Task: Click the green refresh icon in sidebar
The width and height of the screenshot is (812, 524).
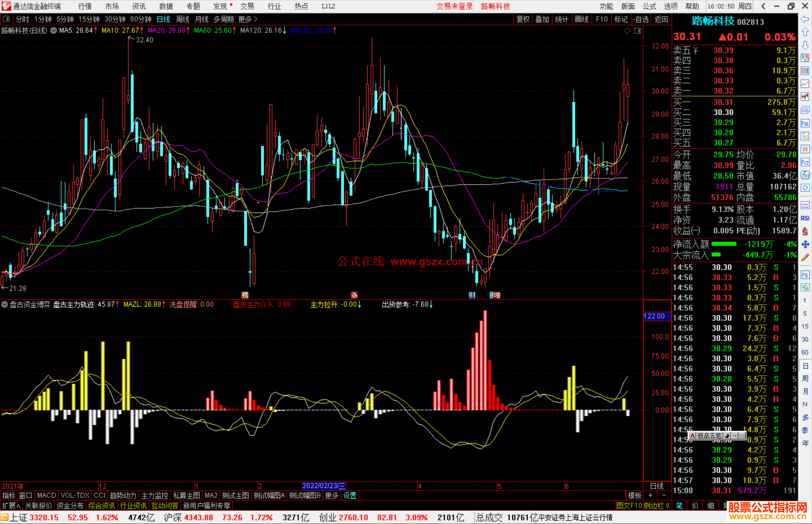Action: 805,288
